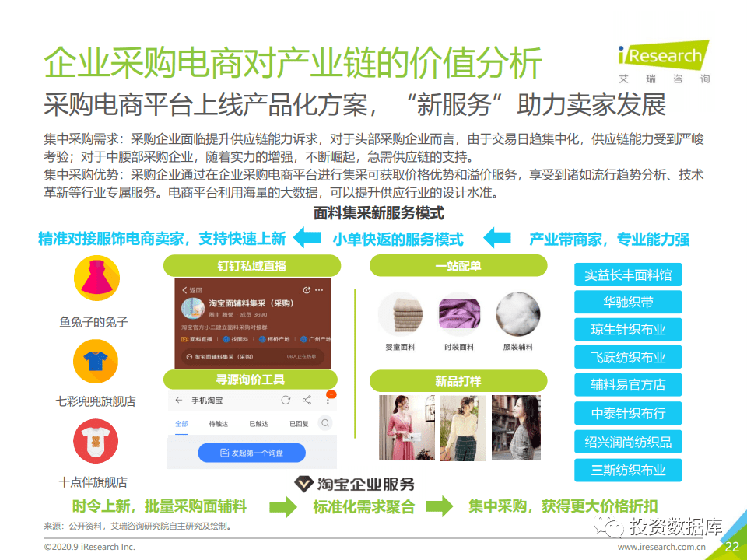Click the 钉钉私域直播 green label
Image resolution: width=747 pixels, height=560 pixels.
point(252,266)
